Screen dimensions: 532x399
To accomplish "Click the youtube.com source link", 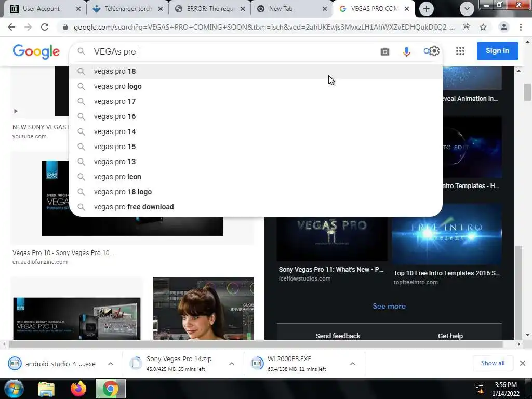I will (30, 136).
